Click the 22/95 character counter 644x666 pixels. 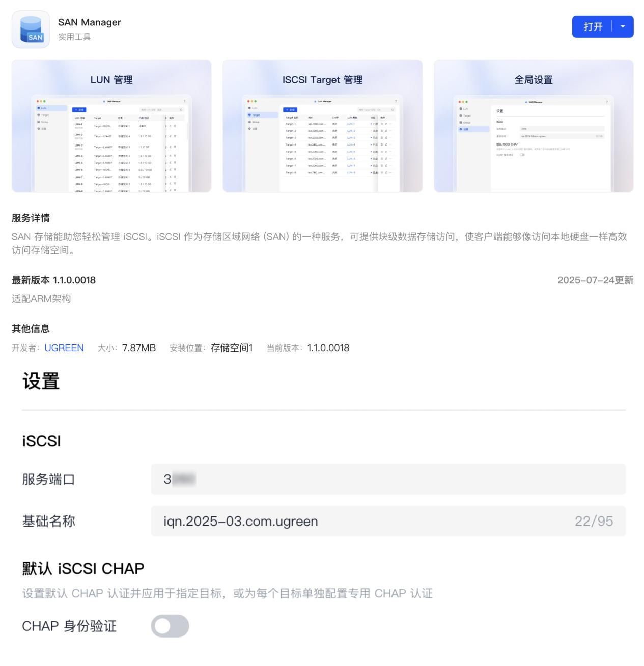click(594, 521)
